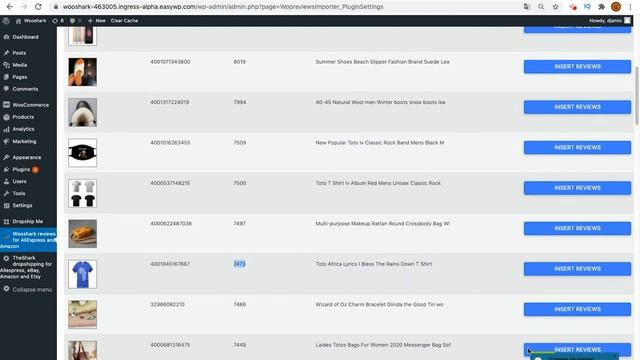This screenshot has height=360, width=640.
Task: Insert reviews for Toto T Shirt Iv Album
Action: tap(577, 188)
